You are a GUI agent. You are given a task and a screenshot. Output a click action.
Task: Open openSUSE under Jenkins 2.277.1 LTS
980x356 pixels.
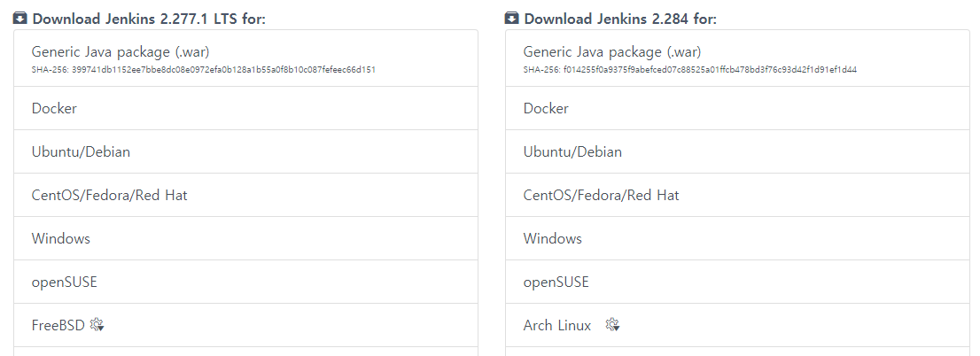point(245,282)
